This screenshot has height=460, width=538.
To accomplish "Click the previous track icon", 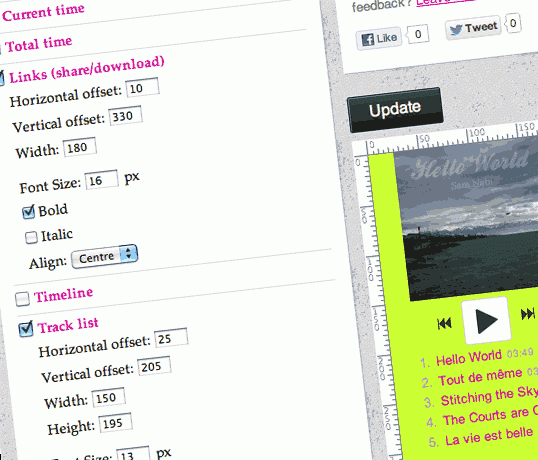I will coord(444,323).
